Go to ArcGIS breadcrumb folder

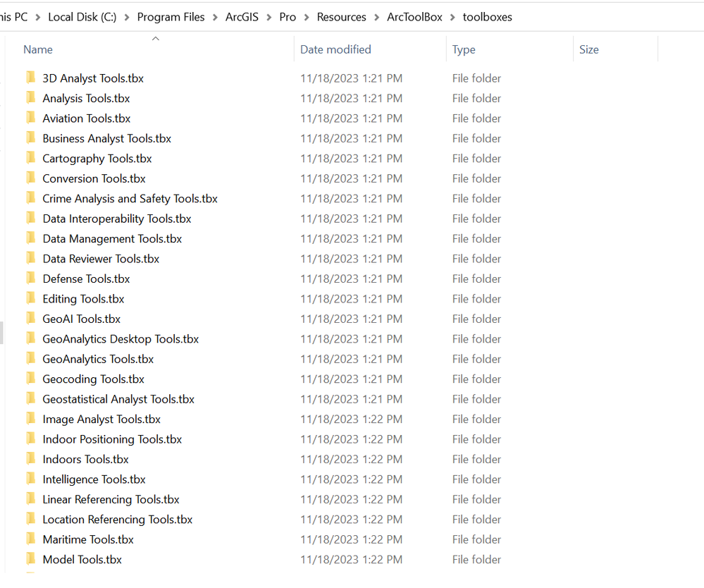coord(242,17)
